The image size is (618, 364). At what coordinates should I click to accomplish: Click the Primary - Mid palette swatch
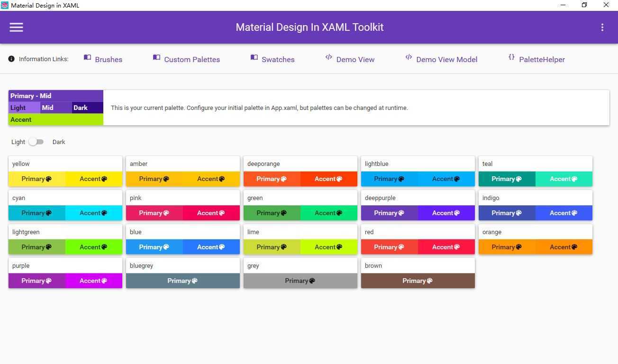coord(56,96)
